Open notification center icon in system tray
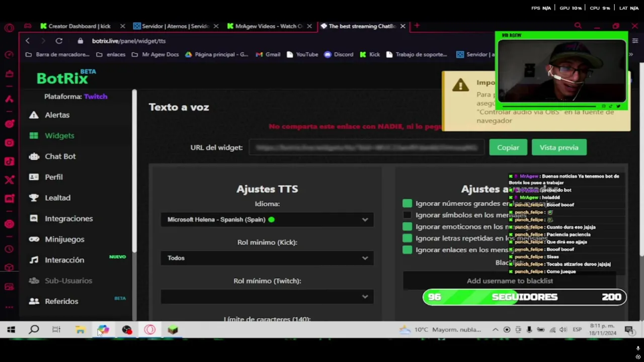The image size is (644, 362). click(x=629, y=330)
